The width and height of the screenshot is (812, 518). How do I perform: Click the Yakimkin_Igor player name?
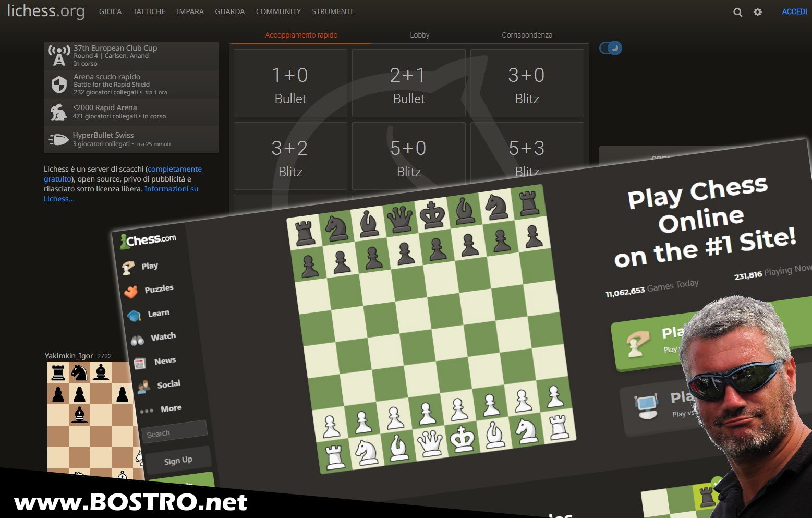[69, 356]
